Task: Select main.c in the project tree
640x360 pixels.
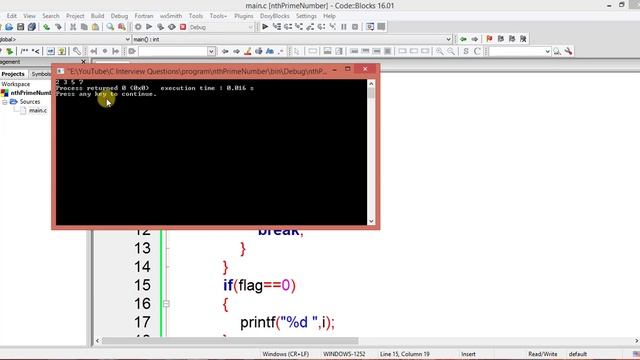Action: pos(38,110)
